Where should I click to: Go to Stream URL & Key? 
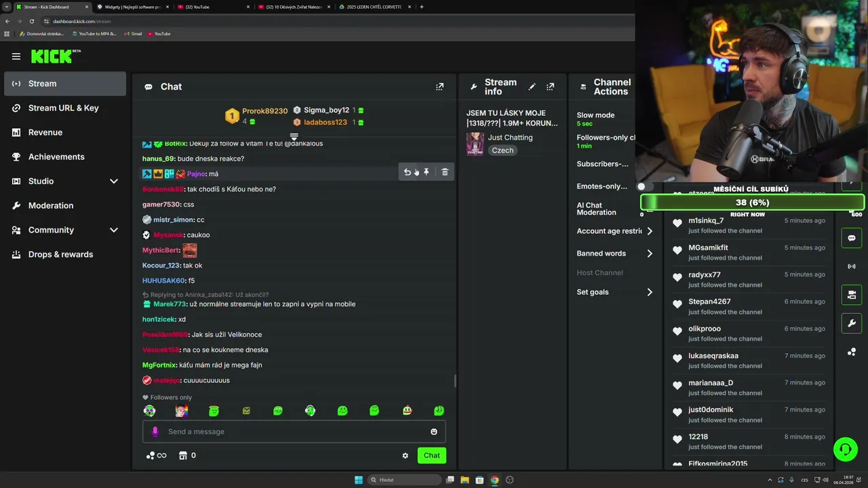[x=64, y=108]
